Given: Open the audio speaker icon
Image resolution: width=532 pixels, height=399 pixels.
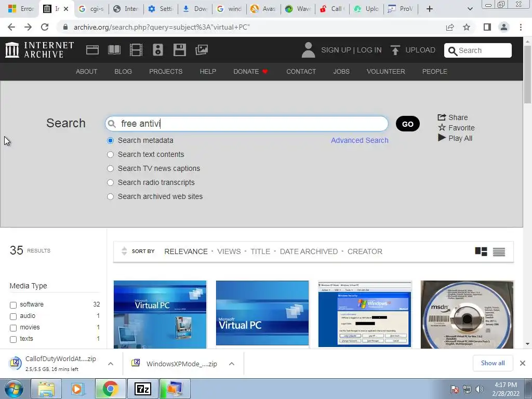Looking at the screenshot, I should [158, 50].
